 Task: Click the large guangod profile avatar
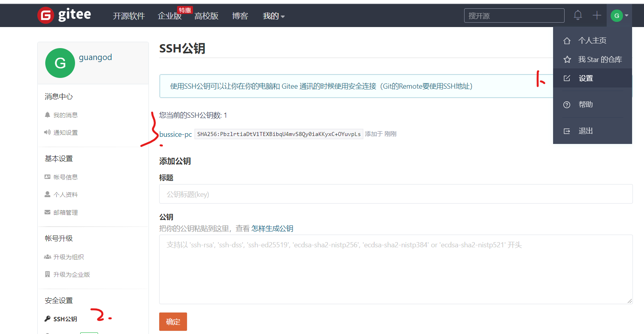coord(60,63)
